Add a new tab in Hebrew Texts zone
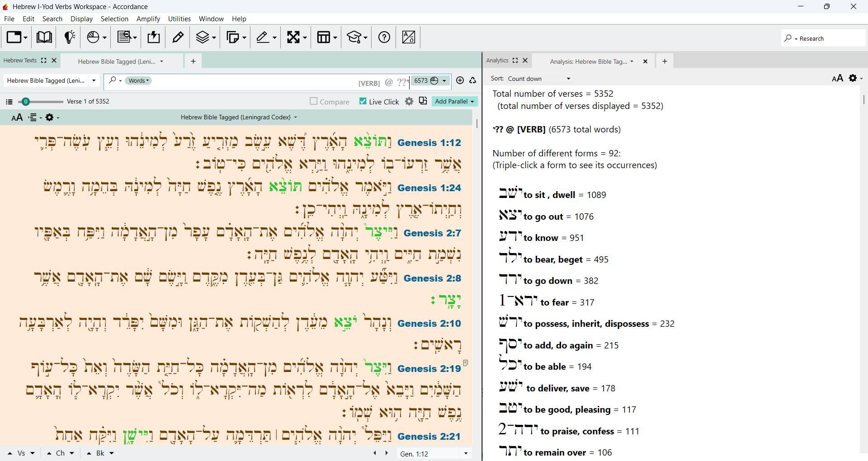 coord(193,61)
